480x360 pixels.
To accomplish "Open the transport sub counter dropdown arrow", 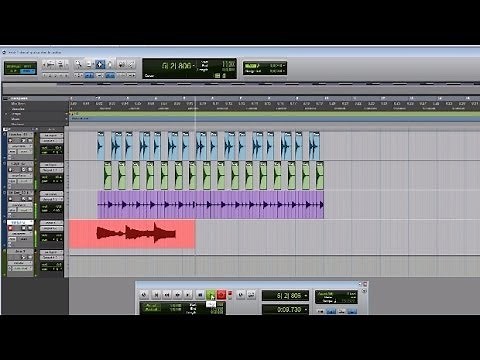I will 306,310.
